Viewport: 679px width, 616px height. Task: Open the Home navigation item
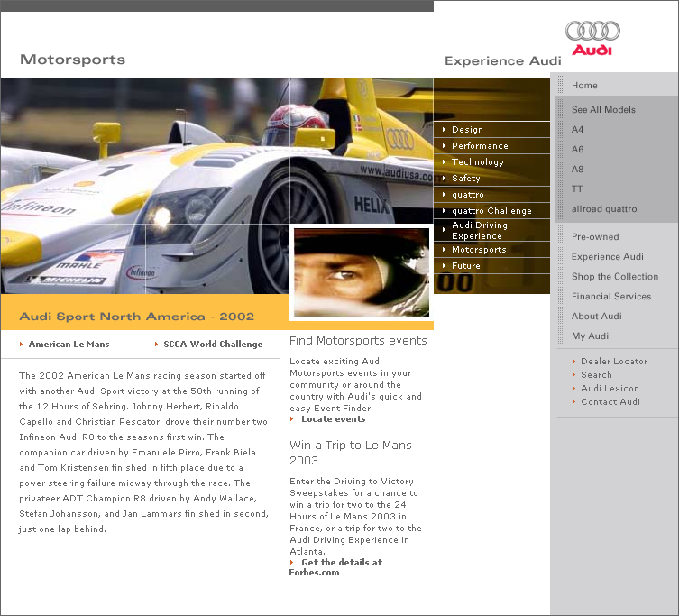coord(584,86)
